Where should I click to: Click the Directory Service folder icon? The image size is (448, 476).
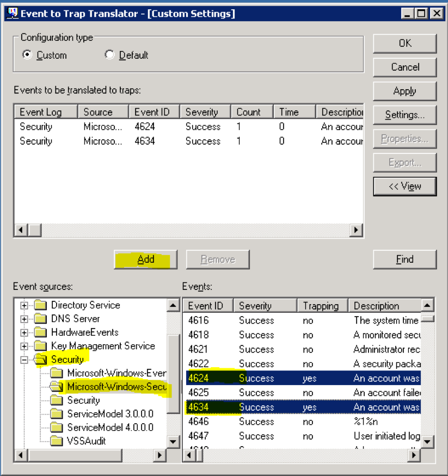pyautogui.click(x=40, y=305)
